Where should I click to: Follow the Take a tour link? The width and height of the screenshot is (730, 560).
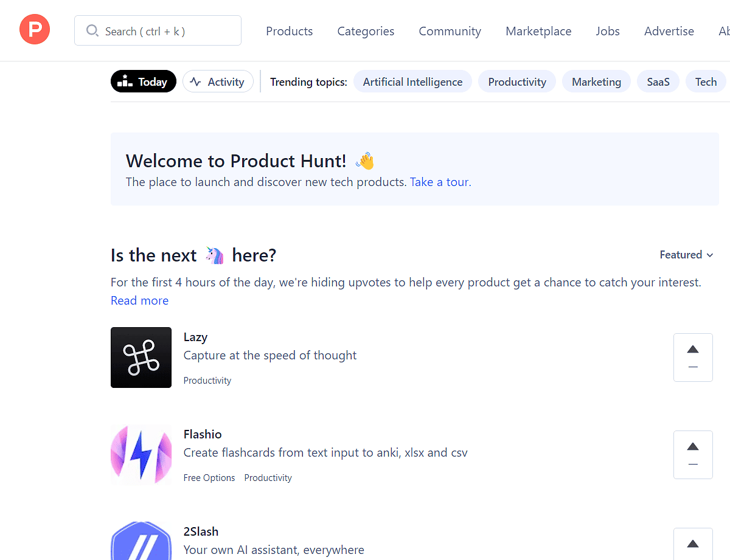coord(439,182)
